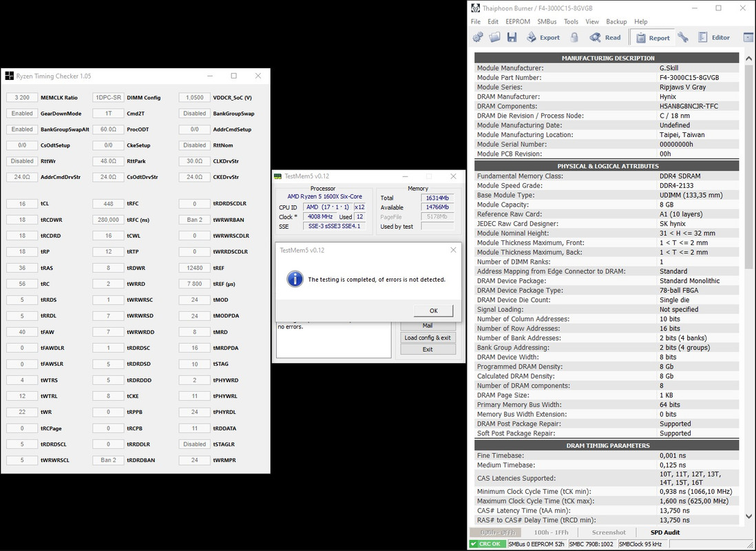Click the Load config & exit button
Screen dimensions: 756x551
pos(428,337)
